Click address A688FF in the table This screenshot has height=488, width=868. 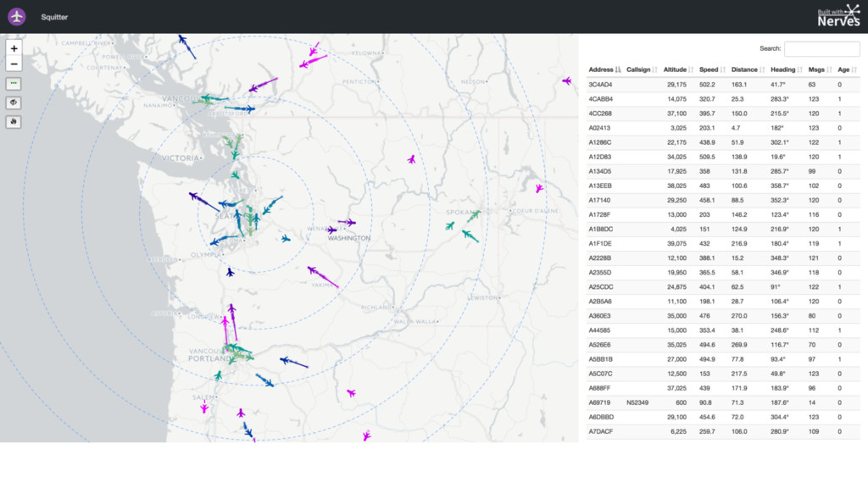click(599, 388)
